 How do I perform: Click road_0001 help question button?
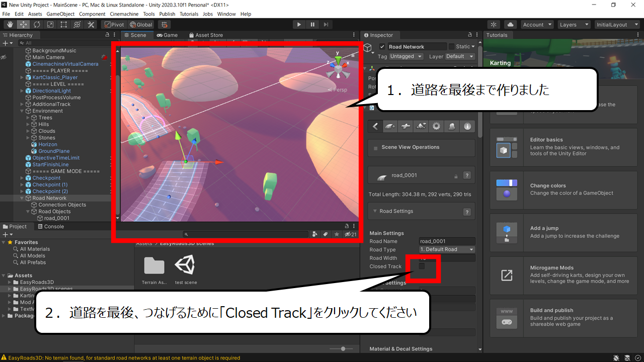(467, 175)
